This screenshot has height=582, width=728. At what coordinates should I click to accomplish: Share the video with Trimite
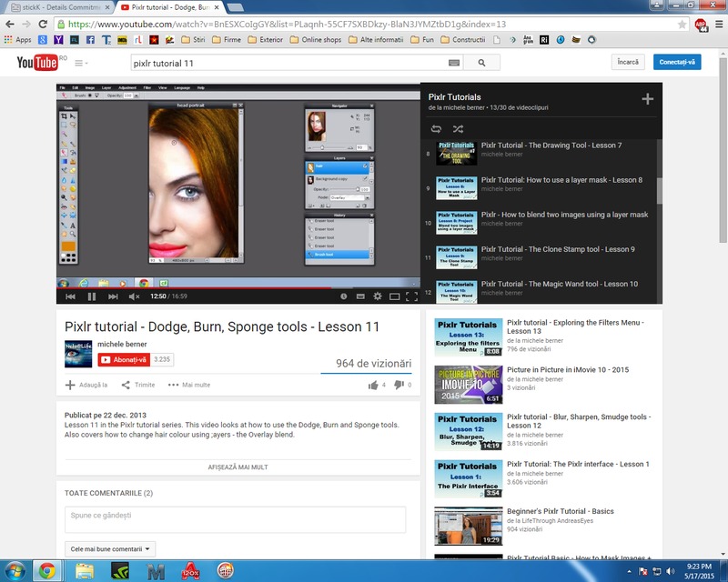pyautogui.click(x=138, y=385)
